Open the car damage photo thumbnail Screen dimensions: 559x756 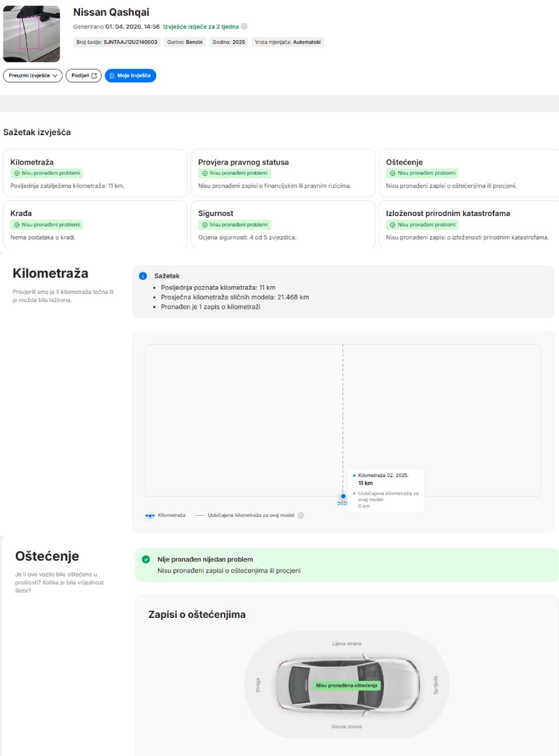point(31,34)
